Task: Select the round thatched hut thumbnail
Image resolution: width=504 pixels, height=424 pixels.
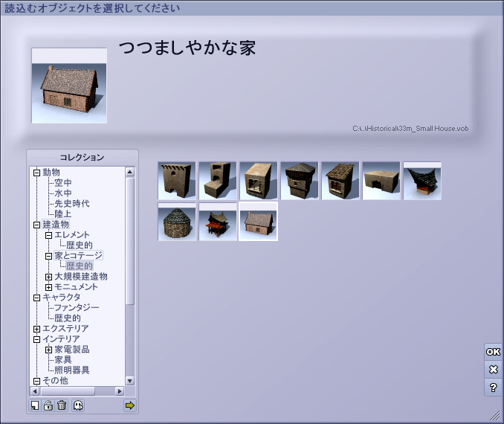Action: click(176, 222)
